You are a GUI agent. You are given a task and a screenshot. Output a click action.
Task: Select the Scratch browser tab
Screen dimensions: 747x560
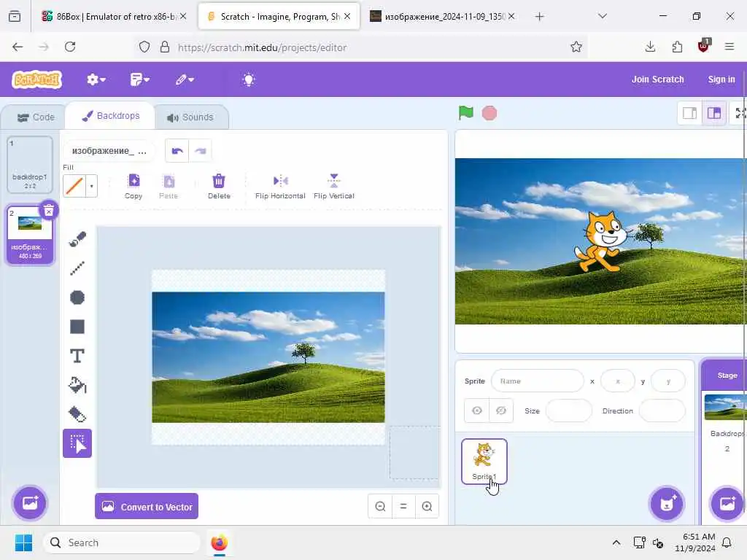coord(279,16)
